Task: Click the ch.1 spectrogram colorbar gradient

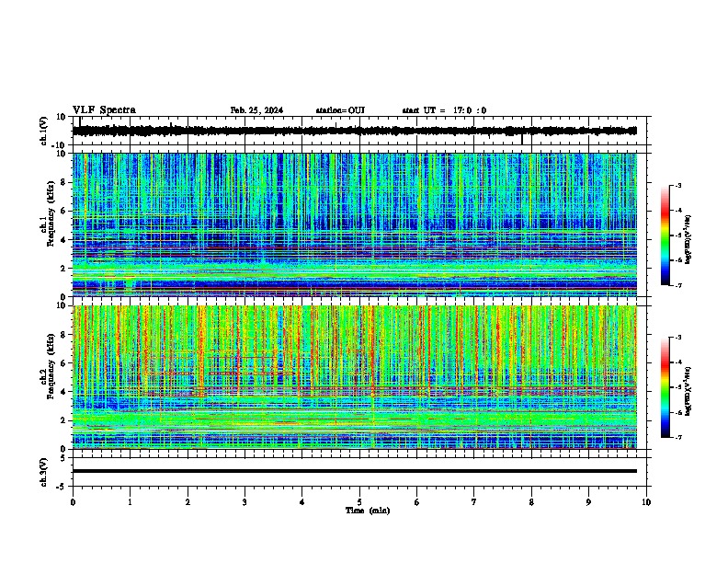Action: 665,236
